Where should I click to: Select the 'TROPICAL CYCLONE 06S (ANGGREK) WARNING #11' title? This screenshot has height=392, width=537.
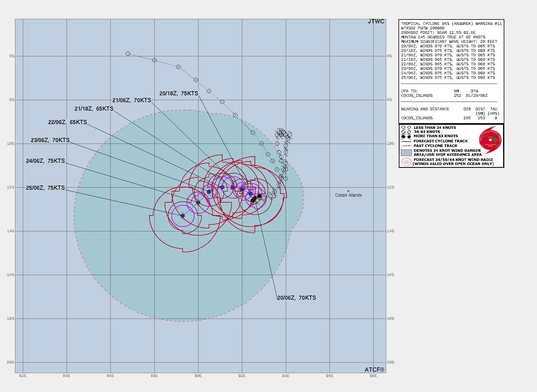click(452, 24)
